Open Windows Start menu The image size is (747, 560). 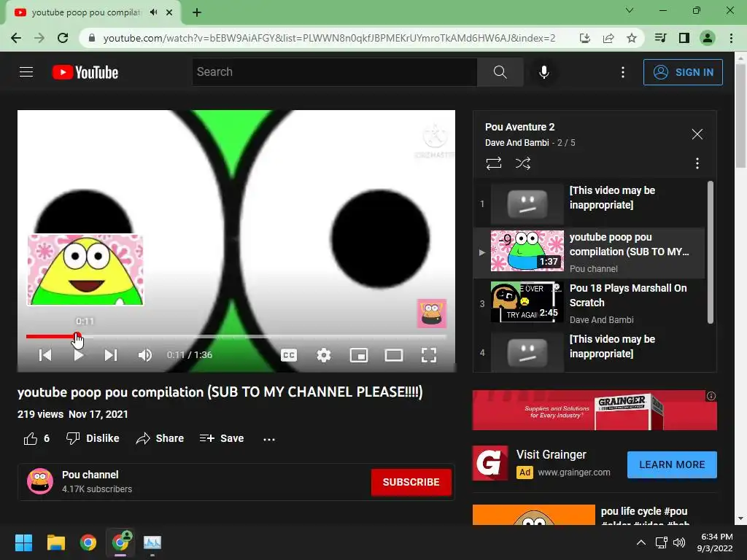[23, 542]
